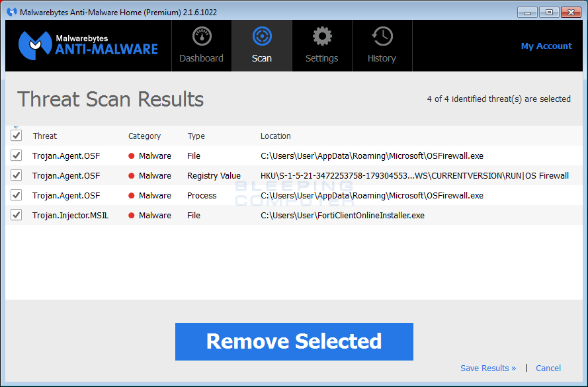Screen dimensions: 588x387
Task: Open Settings via the gear icon
Action: pos(321,36)
